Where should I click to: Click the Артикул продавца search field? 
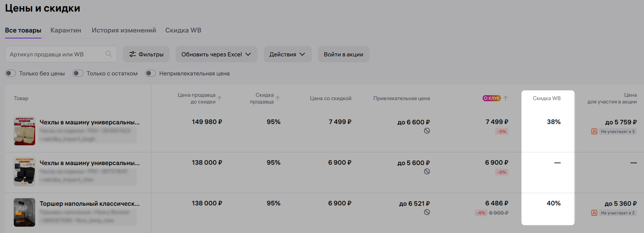click(56, 54)
